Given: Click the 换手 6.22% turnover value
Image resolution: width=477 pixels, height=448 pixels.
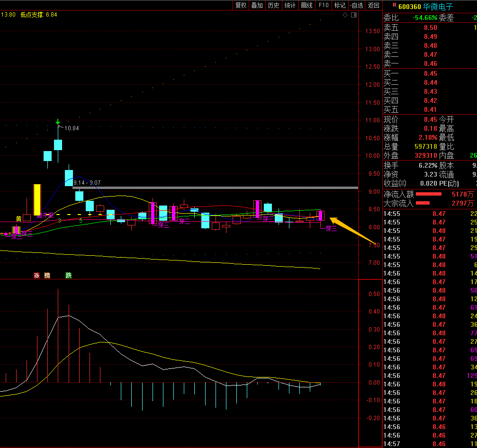Looking at the screenshot, I should [x=428, y=165].
